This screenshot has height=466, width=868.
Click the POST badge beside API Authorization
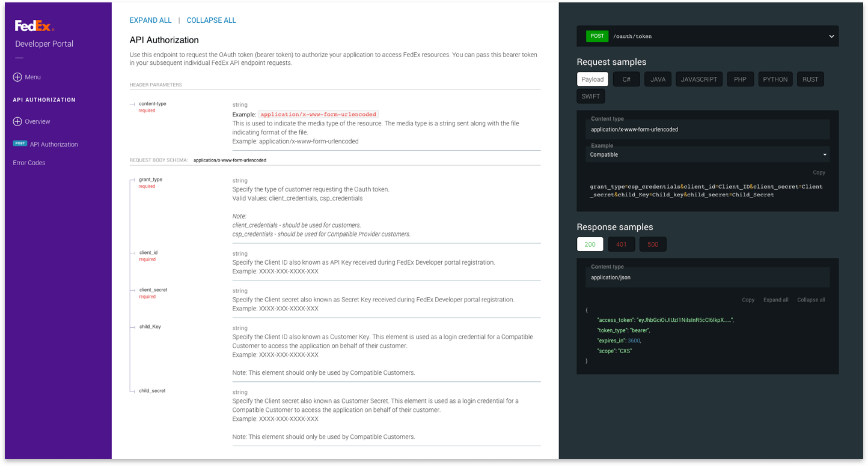pos(20,144)
